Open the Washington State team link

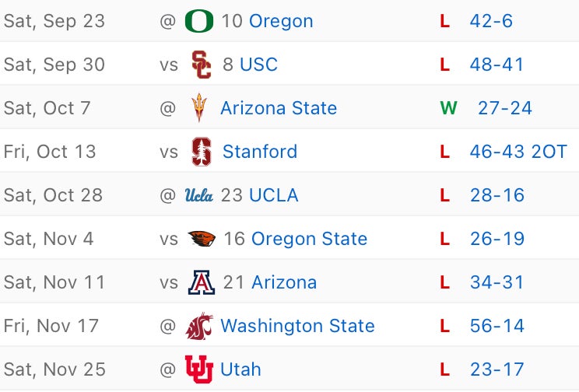[297, 326]
